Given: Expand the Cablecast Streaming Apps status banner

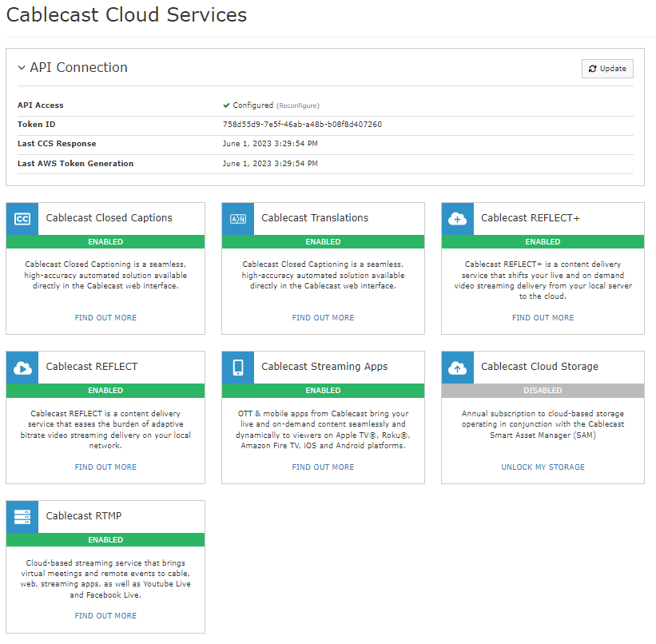Looking at the screenshot, I should point(323,391).
